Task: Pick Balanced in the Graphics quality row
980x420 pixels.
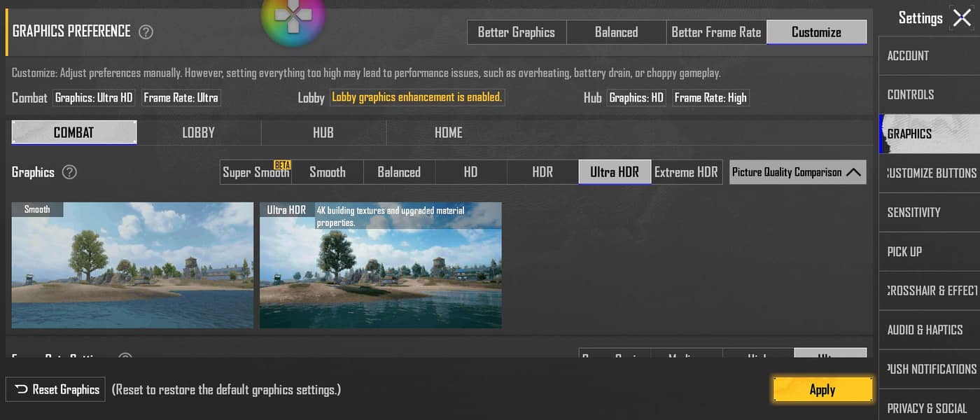Action: tap(399, 172)
